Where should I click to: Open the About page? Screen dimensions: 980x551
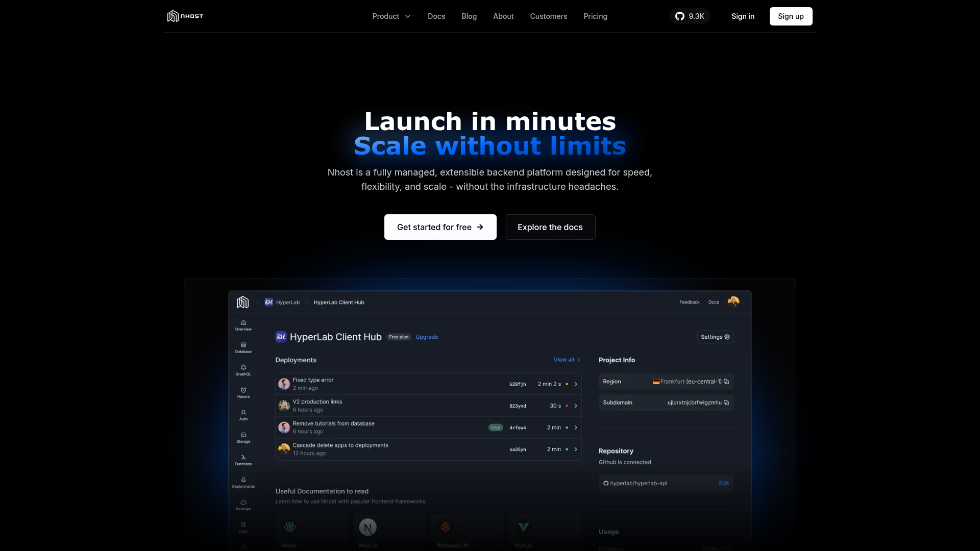click(503, 16)
